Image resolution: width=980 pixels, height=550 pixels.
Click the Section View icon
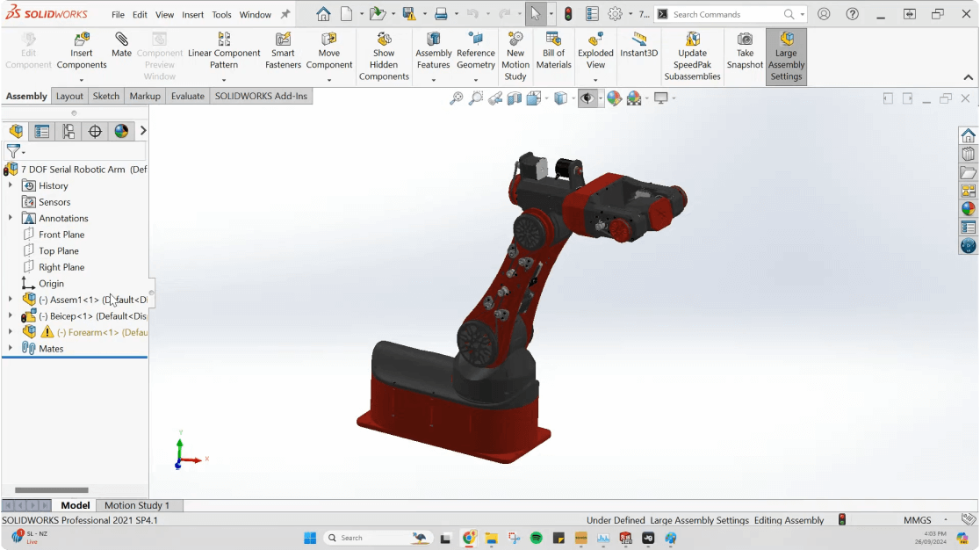coord(515,98)
